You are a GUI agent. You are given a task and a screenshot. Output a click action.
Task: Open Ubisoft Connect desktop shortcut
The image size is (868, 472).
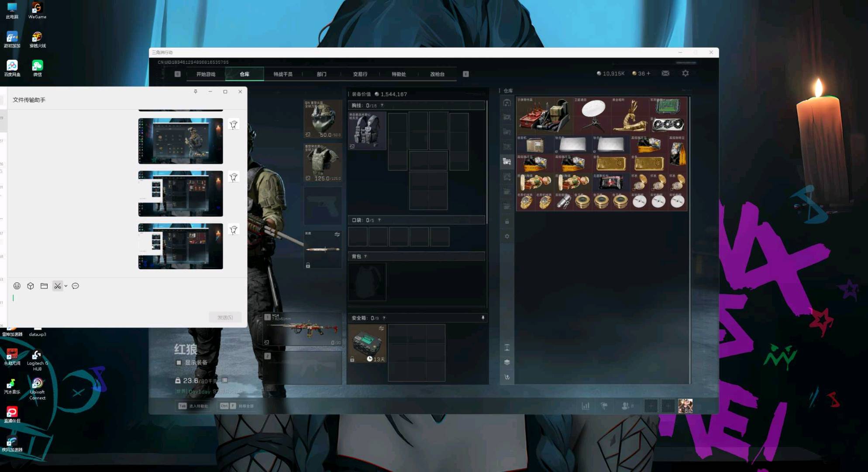[37, 389]
